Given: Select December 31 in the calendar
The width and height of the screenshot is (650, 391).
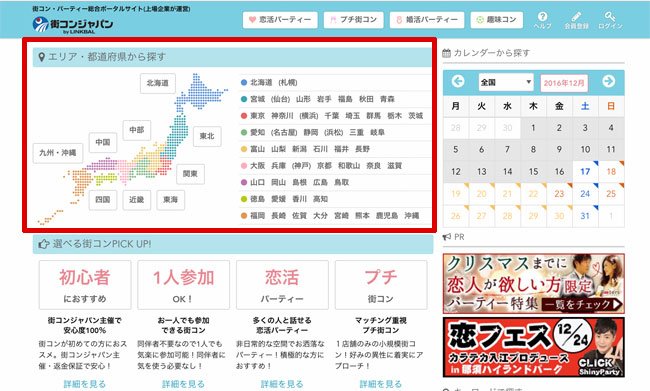Looking at the screenshot, I should pos(585,216).
